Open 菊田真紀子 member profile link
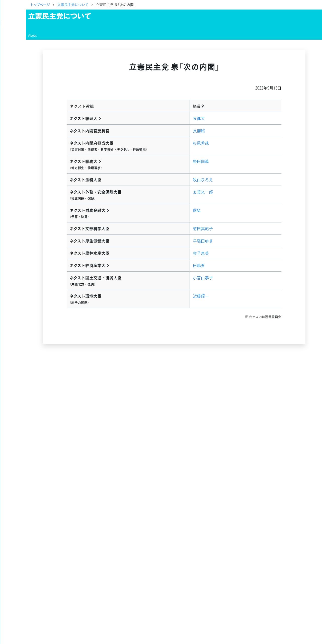Image resolution: width=322 pixels, height=644 pixels. 203,229
